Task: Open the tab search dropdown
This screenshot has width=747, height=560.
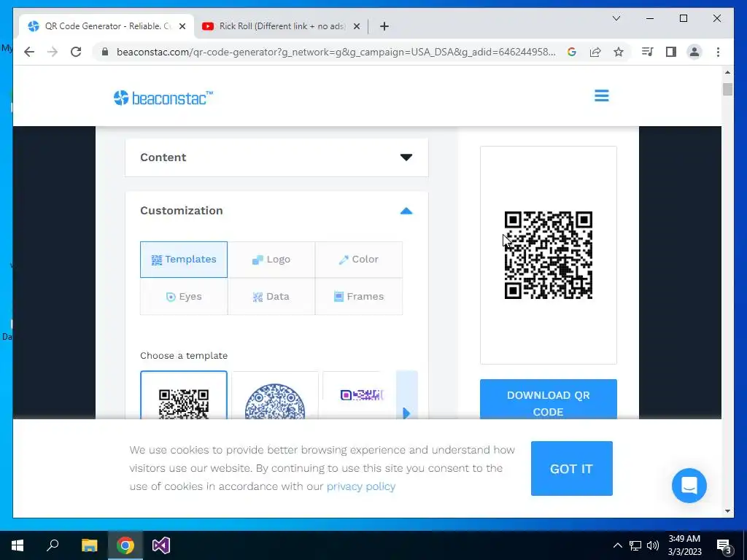Action: point(616,18)
